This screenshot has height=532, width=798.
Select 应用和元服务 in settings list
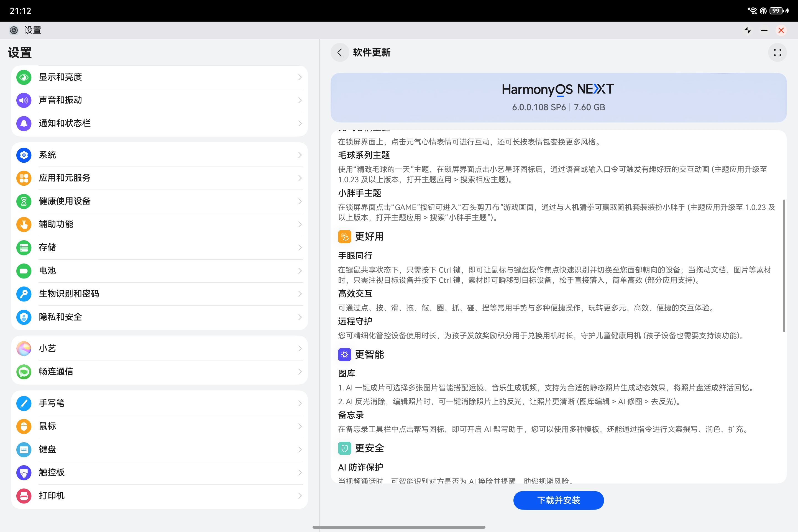pyautogui.click(x=65, y=178)
